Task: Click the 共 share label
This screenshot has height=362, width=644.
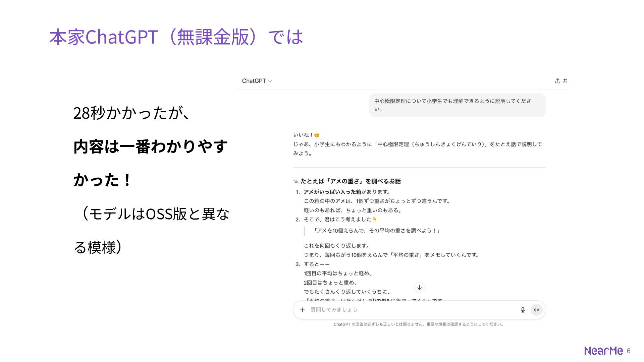Action: click(565, 81)
